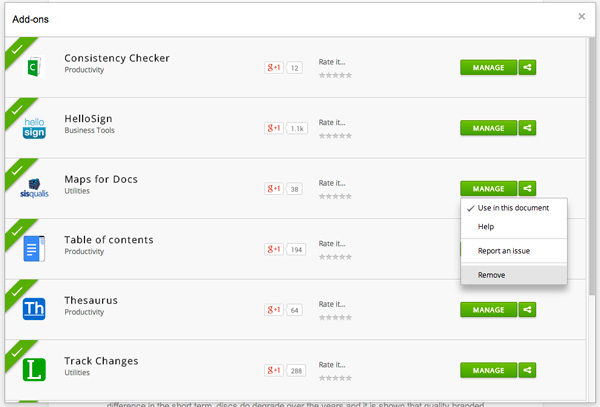This screenshot has height=407, width=600.
Task: Choose Report an issue in menu
Action: [x=514, y=251]
